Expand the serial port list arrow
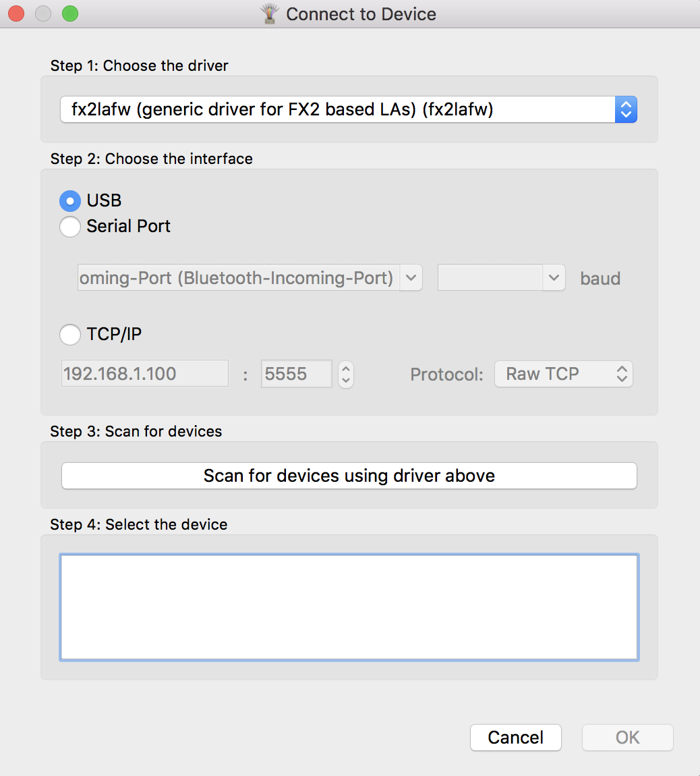 click(x=411, y=278)
